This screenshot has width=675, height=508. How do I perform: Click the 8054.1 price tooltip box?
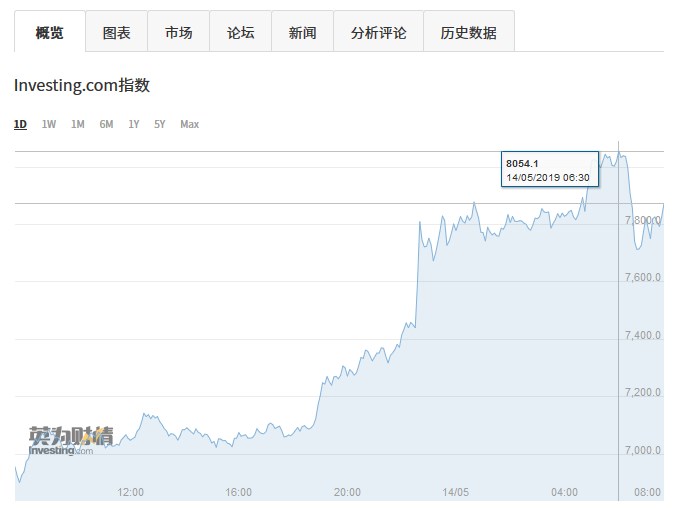pyautogui.click(x=549, y=169)
